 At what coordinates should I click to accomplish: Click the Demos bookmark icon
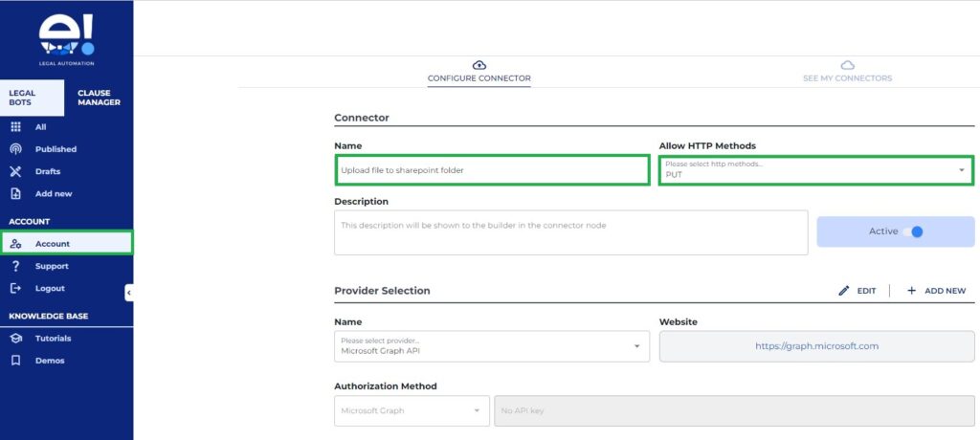coord(15,361)
